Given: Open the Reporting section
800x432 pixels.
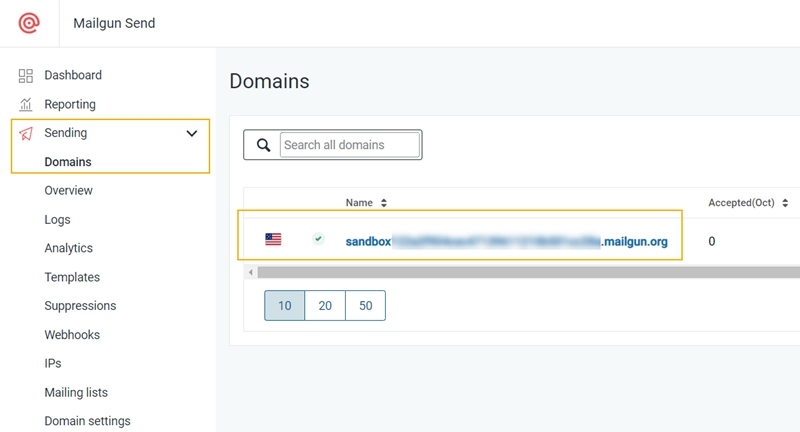Looking at the screenshot, I should pyautogui.click(x=70, y=104).
